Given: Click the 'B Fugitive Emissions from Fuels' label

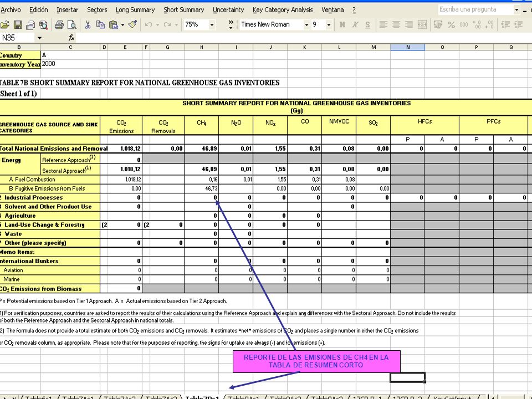Looking at the screenshot, I should pos(47,188).
